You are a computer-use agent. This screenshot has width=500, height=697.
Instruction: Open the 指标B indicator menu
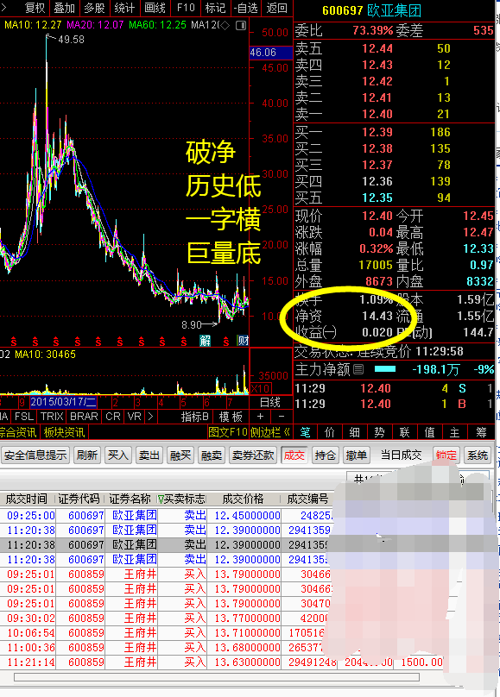coord(195,417)
